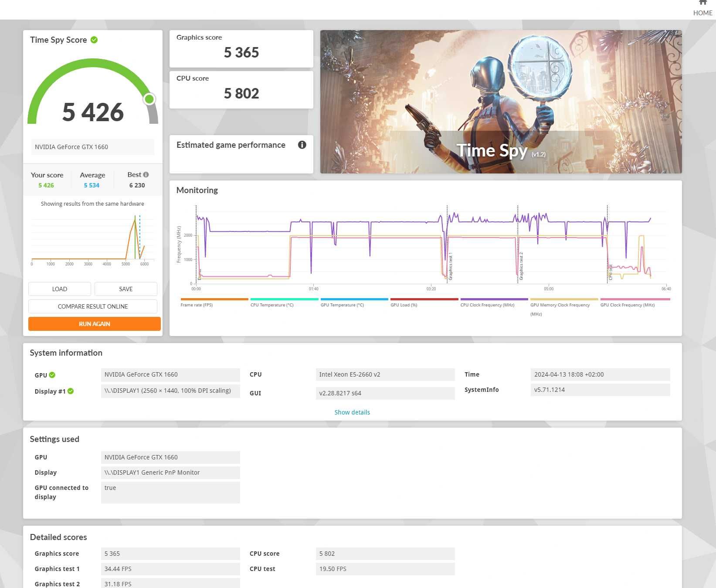Image resolution: width=716 pixels, height=588 pixels.
Task: Select the Average score 5 534
Action: point(92,185)
